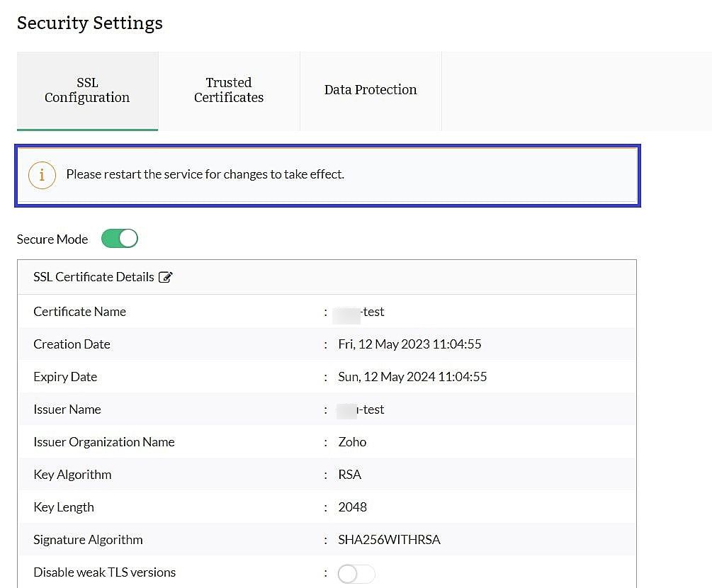712x588 pixels.
Task: Click the restart service notification message
Action: click(x=205, y=174)
